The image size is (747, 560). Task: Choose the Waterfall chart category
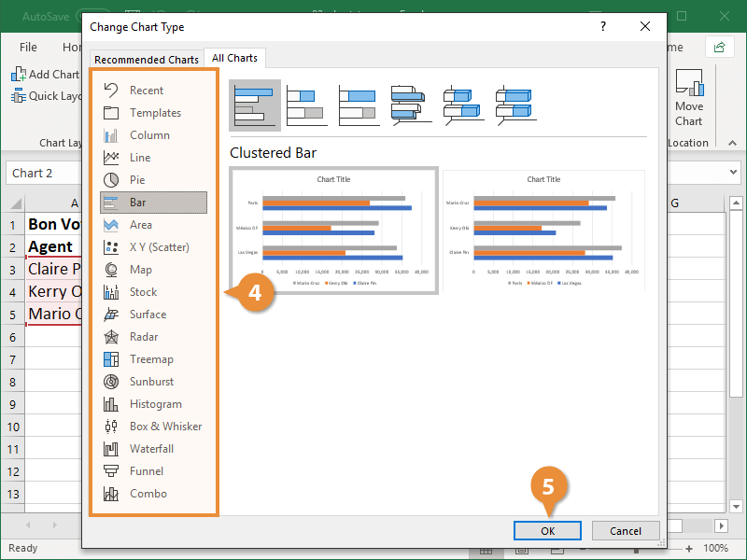click(153, 449)
